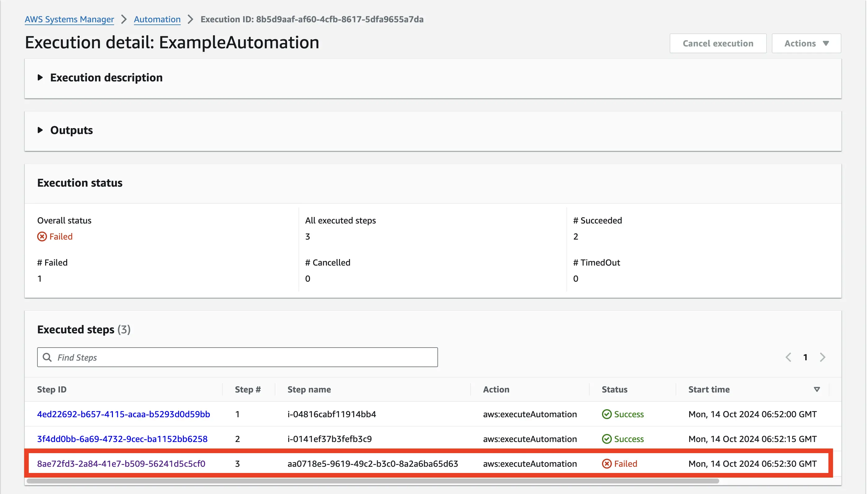
Task: Click the Failed icon on step 3 row
Action: coord(607,463)
